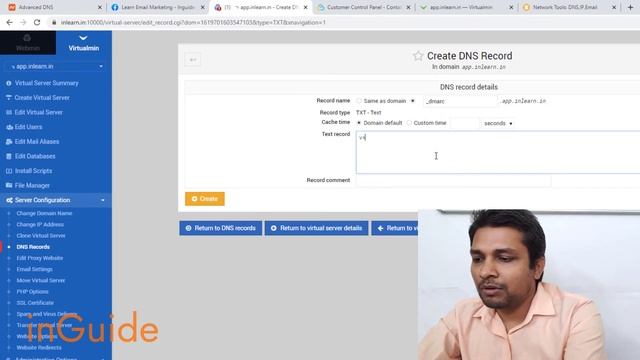Open Edit Databases page
The image size is (640, 360).
click(35, 156)
